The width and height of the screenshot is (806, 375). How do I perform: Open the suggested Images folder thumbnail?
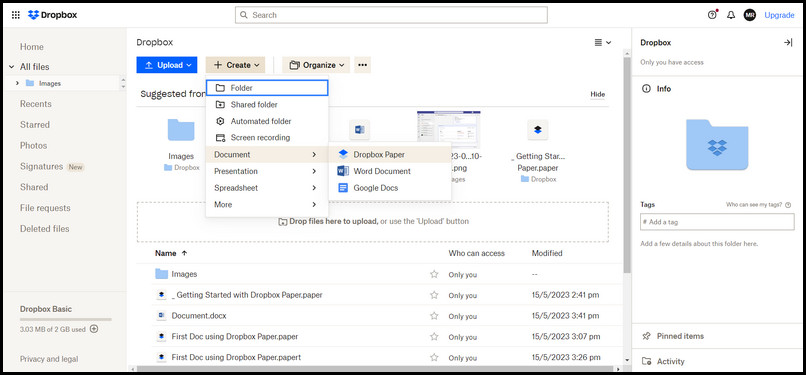pyautogui.click(x=181, y=130)
